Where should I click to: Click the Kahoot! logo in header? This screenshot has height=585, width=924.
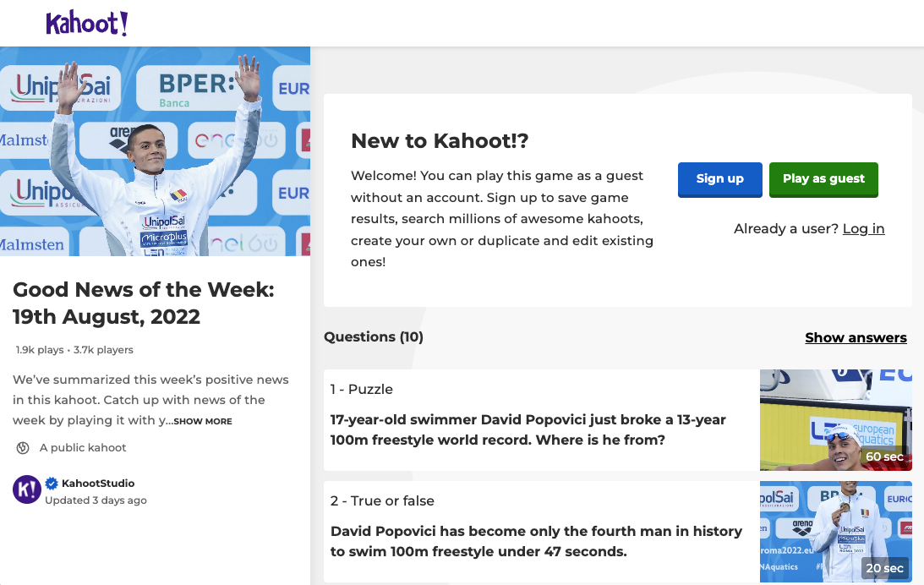pyautogui.click(x=86, y=23)
